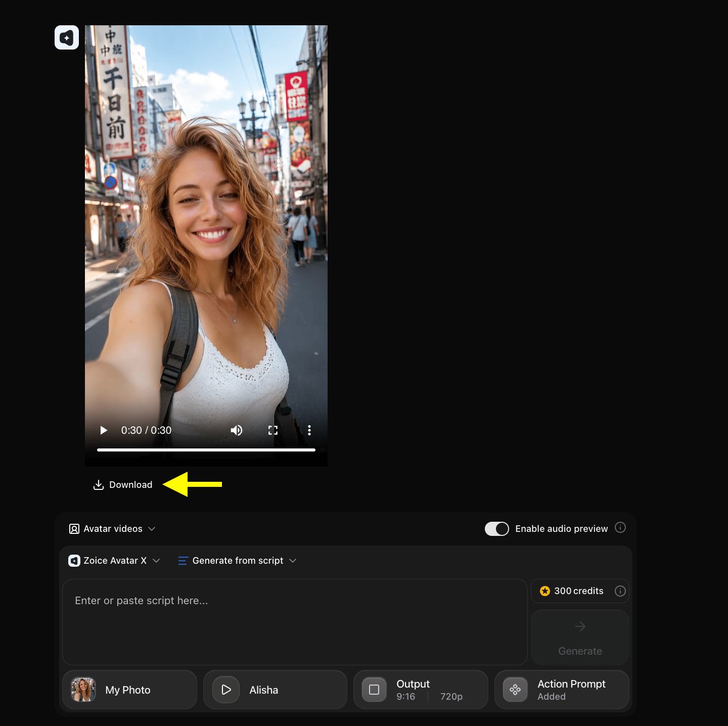Click the 720p resolution value
728x726 pixels.
(451, 697)
